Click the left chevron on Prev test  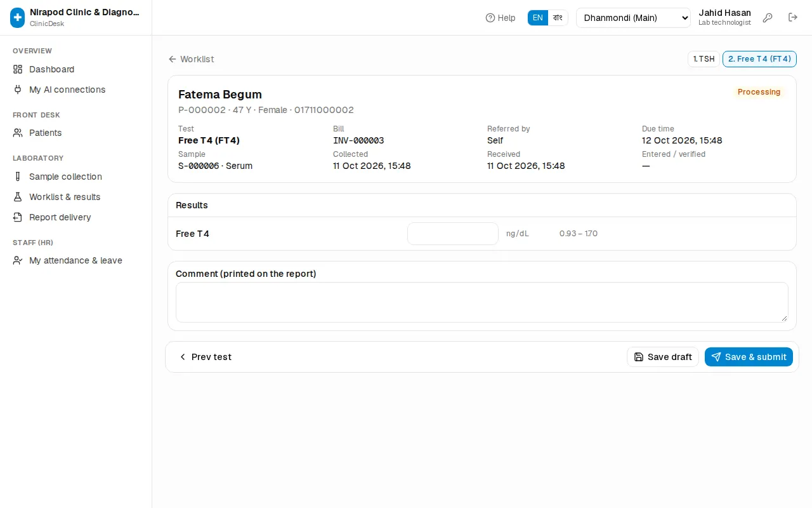coord(183,357)
